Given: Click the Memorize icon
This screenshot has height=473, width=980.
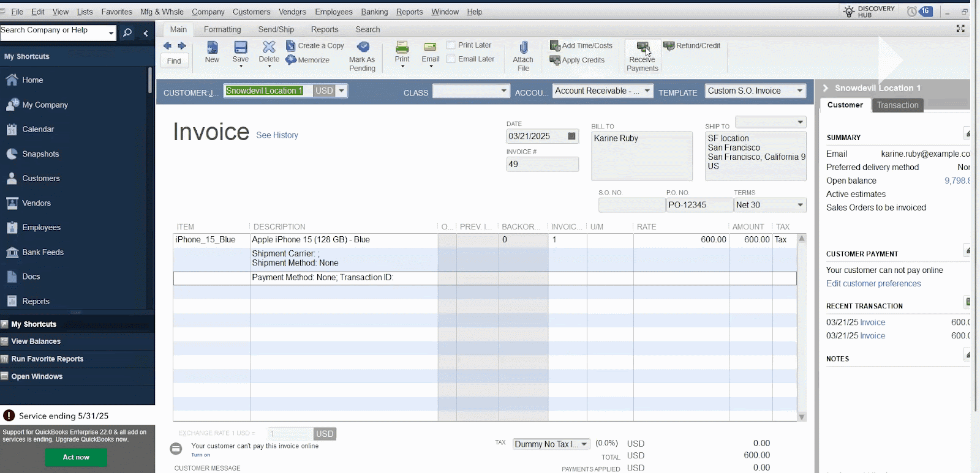Looking at the screenshot, I should pyautogui.click(x=292, y=60).
